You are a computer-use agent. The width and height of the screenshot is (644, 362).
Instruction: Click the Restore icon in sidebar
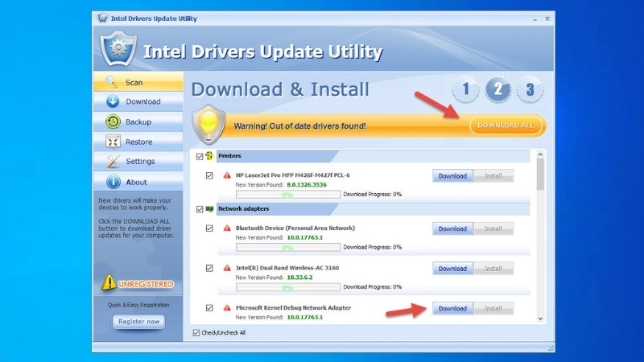tap(113, 142)
